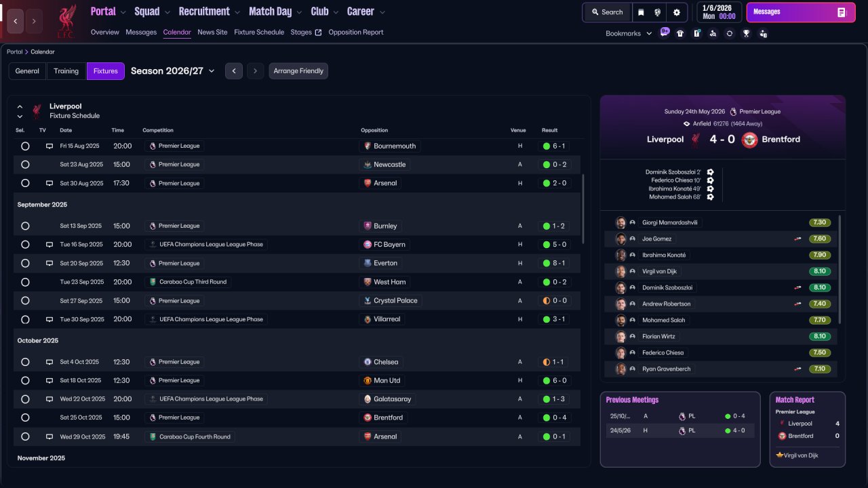Open the 9+ notifications speech bubble
This screenshot has width=868, height=488.
[x=665, y=33]
